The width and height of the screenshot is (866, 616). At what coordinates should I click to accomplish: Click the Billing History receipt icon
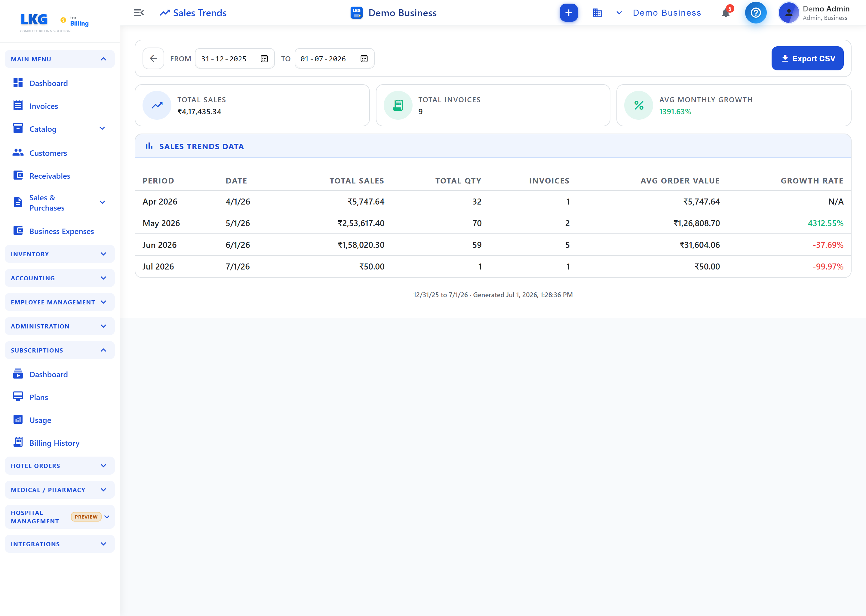[x=18, y=442]
